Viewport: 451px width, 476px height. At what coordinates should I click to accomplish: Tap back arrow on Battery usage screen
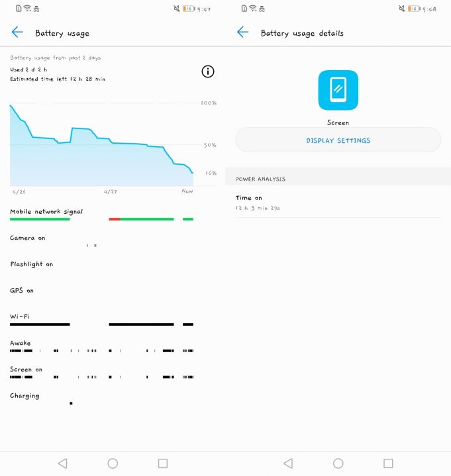click(17, 32)
